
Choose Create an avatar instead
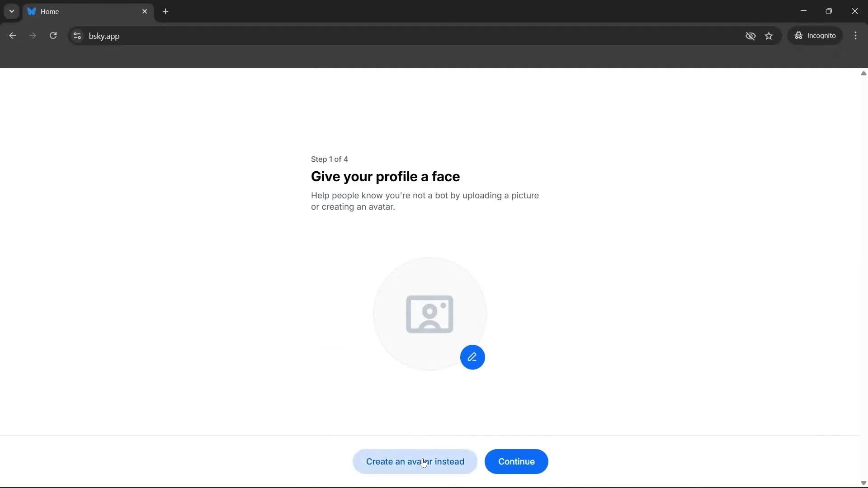(415, 461)
